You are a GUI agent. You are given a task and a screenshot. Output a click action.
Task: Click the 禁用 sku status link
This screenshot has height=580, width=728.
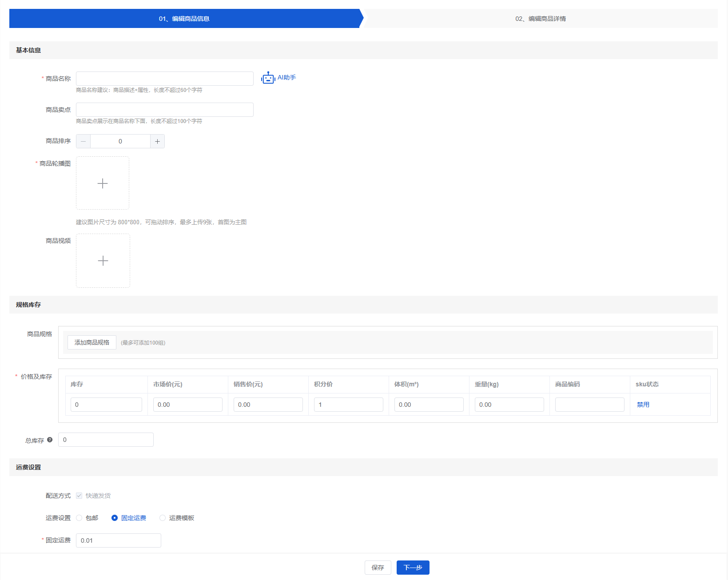click(x=643, y=405)
